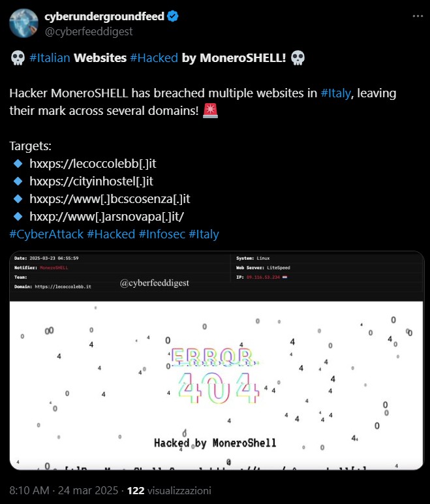
Task: Click the red siren emoji
Action: click(211, 111)
